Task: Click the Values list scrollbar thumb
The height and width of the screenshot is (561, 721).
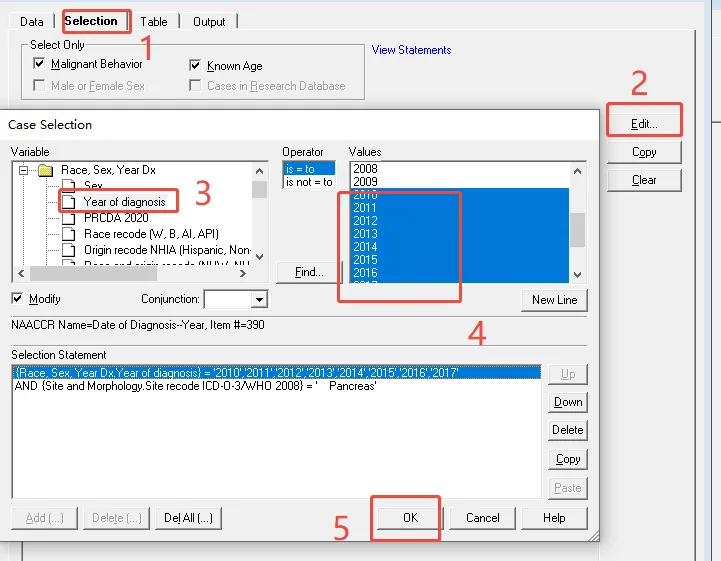Action: [x=578, y=230]
